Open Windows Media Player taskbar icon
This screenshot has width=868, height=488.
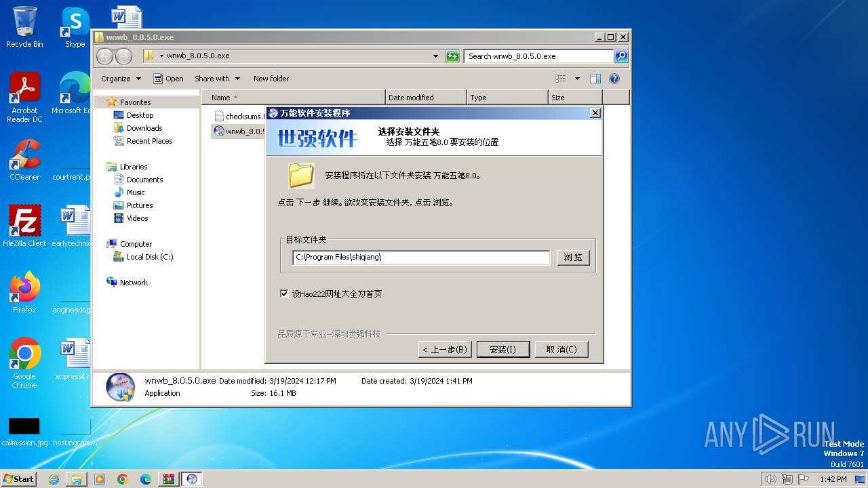(x=100, y=479)
